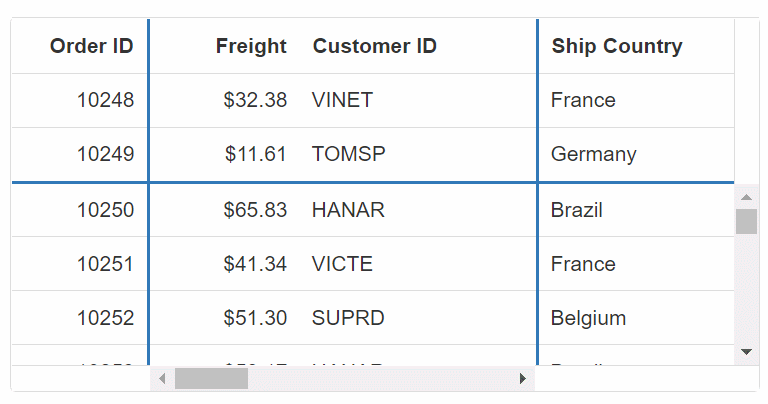
Task: Click the $11.61 freight cell
Action: (x=255, y=154)
